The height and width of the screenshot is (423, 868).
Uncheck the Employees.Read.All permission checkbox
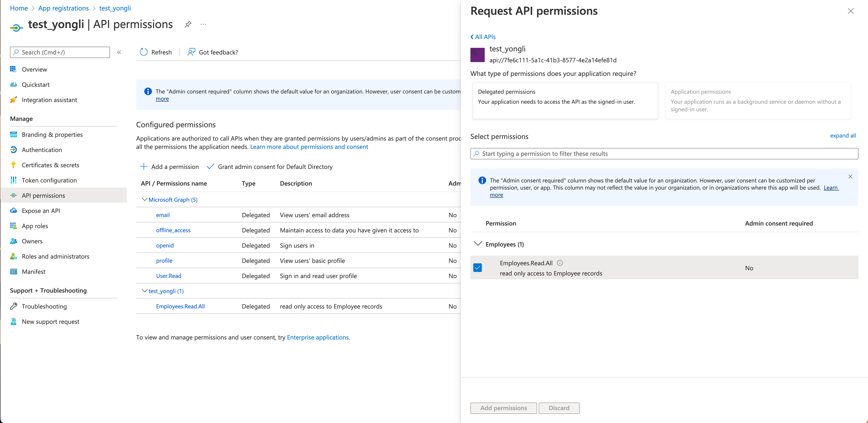coord(478,268)
